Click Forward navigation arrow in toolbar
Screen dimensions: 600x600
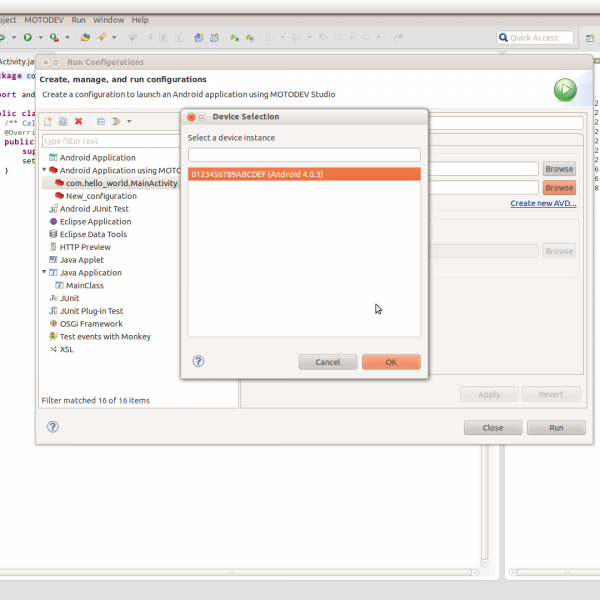pos(365,37)
